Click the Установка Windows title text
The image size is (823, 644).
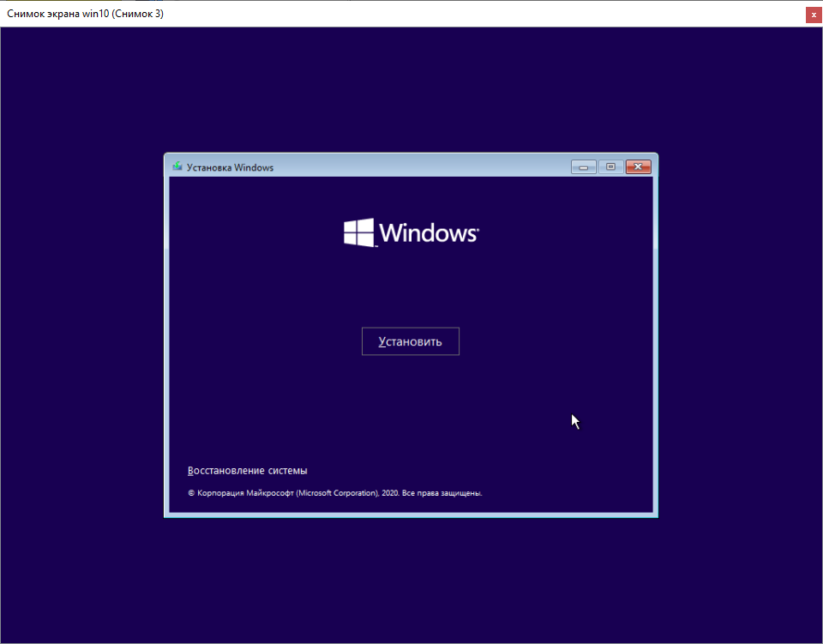click(x=230, y=167)
